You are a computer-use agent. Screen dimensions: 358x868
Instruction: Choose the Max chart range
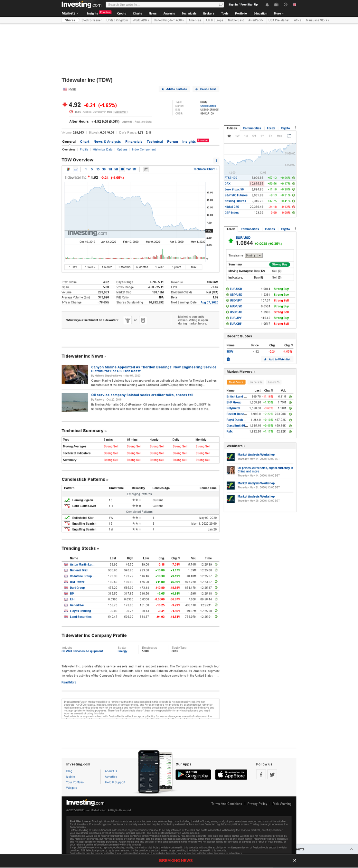(x=194, y=267)
